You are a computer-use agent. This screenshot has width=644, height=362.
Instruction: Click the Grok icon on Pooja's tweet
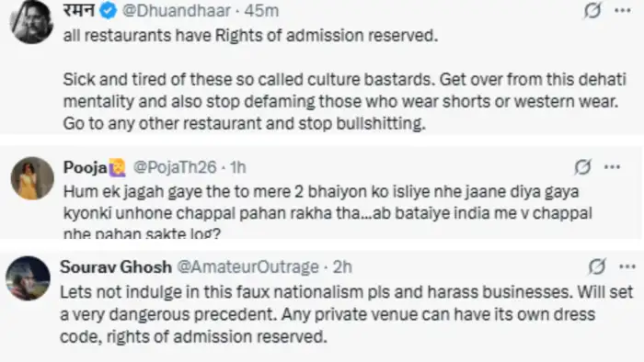tap(582, 167)
